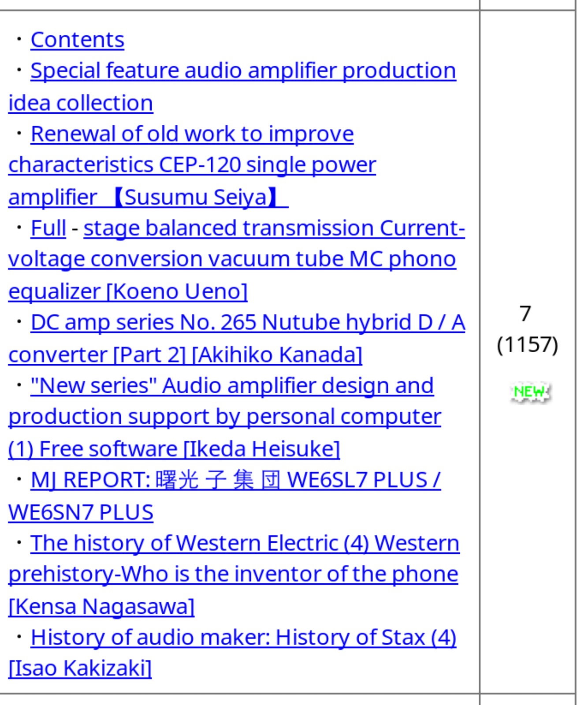The width and height of the screenshot is (588, 705).
Task: Click the 'Full' link
Action: 48,228
